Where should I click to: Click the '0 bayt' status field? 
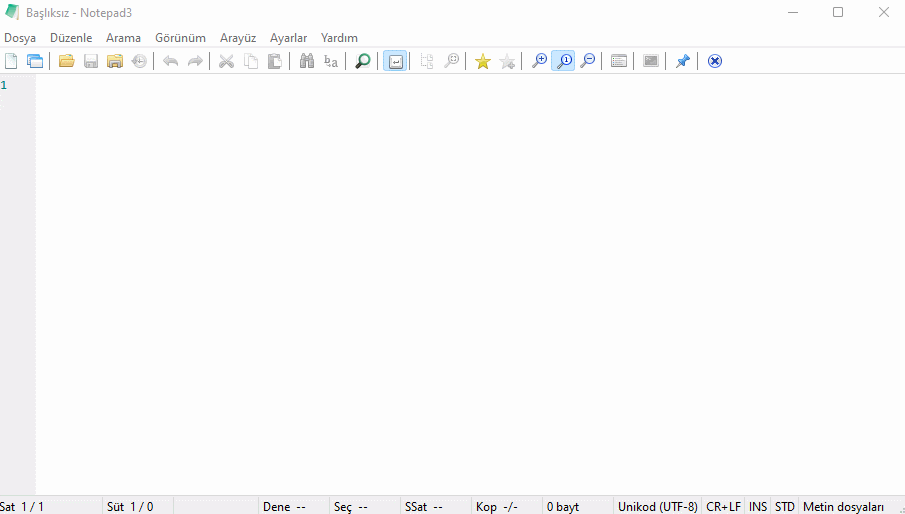(578, 507)
